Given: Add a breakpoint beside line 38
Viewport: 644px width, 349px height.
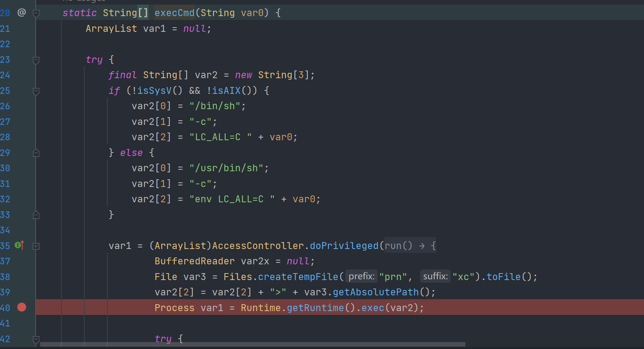Looking at the screenshot, I should click(22, 276).
